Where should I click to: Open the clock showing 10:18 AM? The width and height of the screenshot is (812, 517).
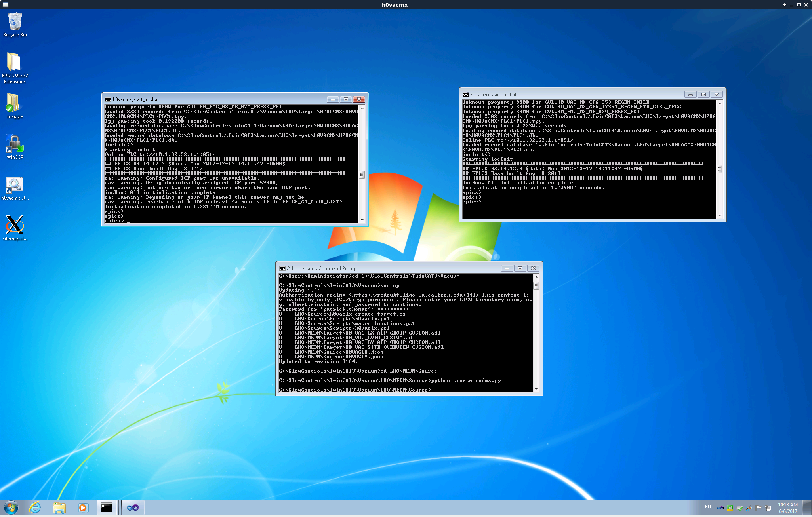click(x=787, y=508)
